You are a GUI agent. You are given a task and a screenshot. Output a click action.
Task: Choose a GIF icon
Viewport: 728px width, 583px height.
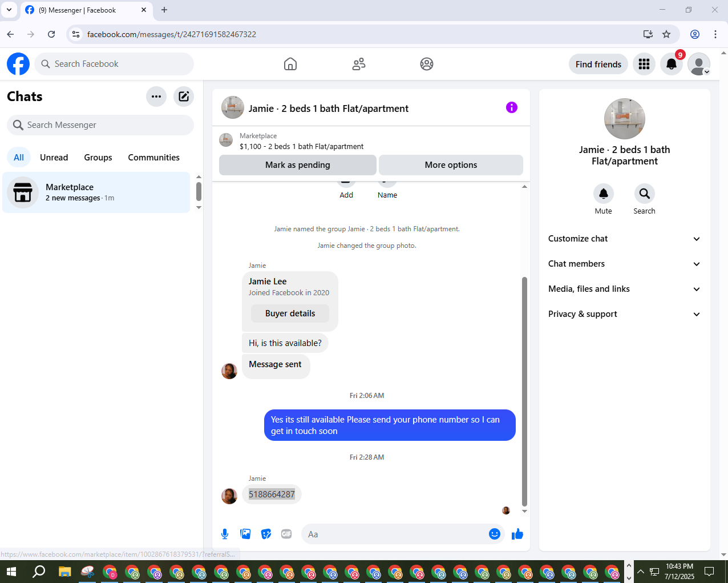point(286,534)
